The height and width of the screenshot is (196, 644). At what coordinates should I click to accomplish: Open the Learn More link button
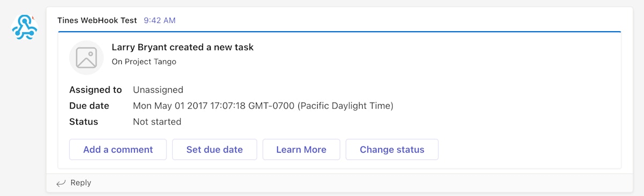click(301, 150)
